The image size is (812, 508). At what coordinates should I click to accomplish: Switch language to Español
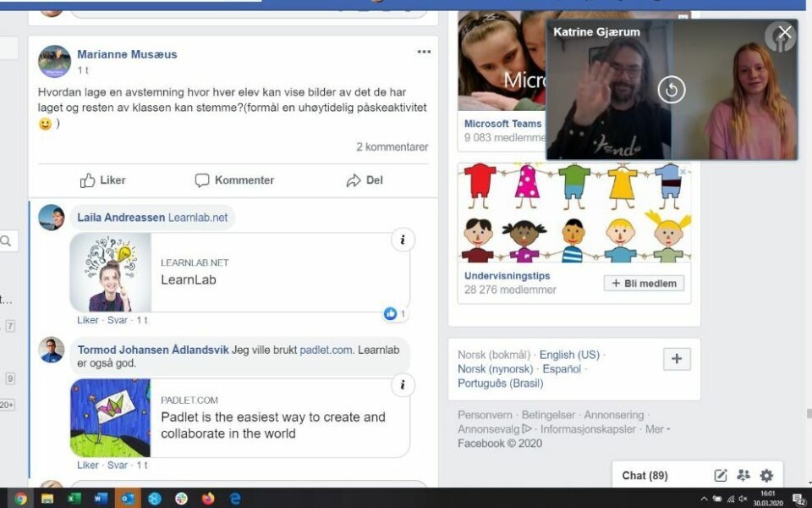pyautogui.click(x=562, y=369)
